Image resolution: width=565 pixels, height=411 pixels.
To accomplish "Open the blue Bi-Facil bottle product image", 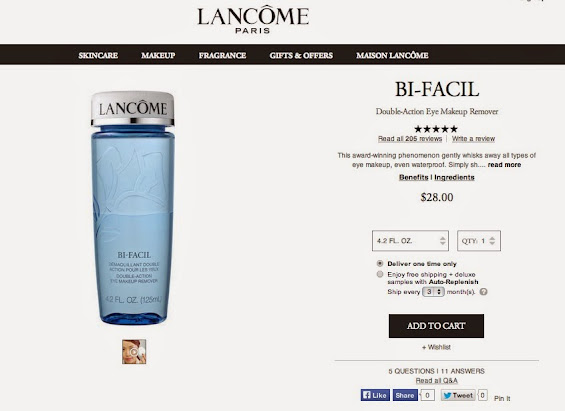I will 133,208.
